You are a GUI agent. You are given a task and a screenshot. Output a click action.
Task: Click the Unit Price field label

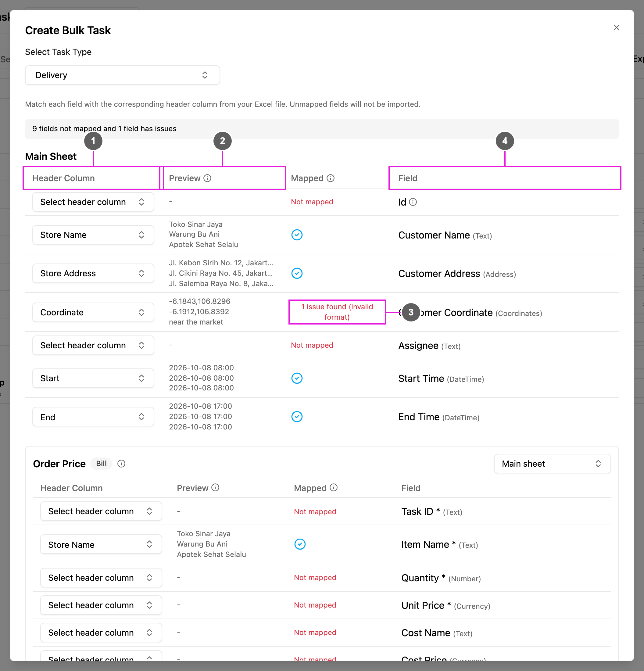445,605
